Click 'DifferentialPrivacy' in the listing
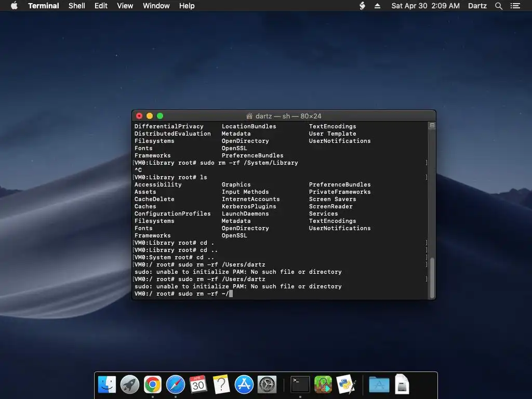Screen dimensions: 532x399 tap(169, 126)
